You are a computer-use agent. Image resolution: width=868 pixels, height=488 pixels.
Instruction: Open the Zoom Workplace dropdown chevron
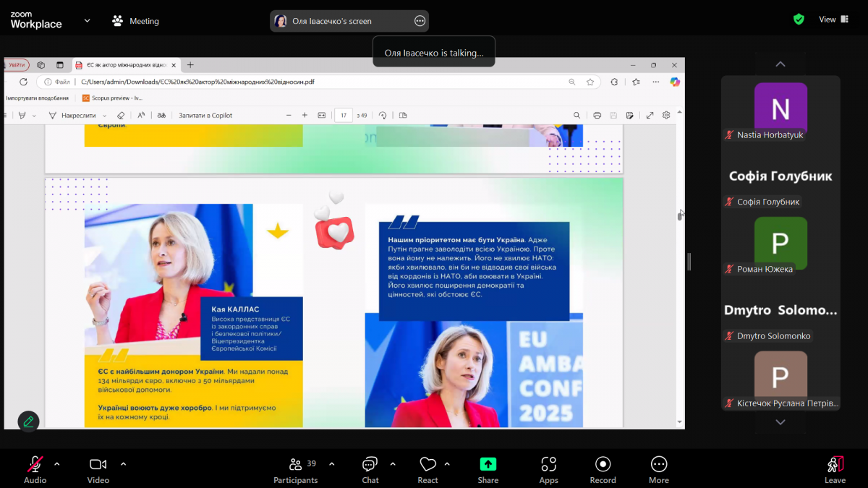coord(87,21)
